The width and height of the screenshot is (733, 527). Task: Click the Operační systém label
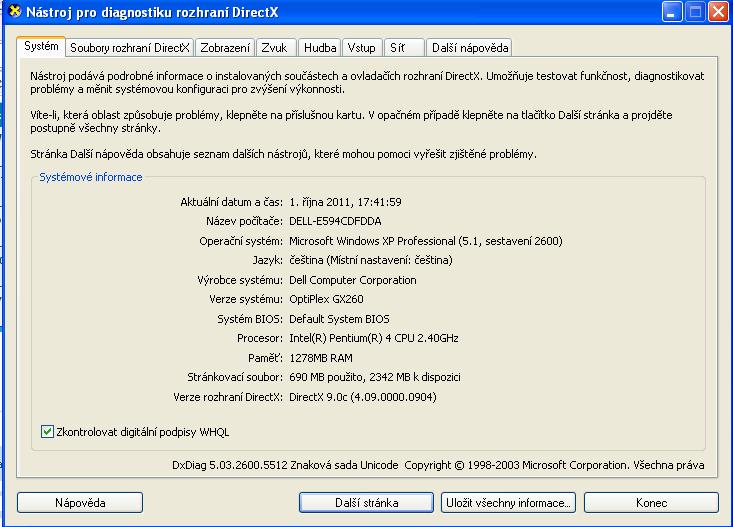[241, 241]
